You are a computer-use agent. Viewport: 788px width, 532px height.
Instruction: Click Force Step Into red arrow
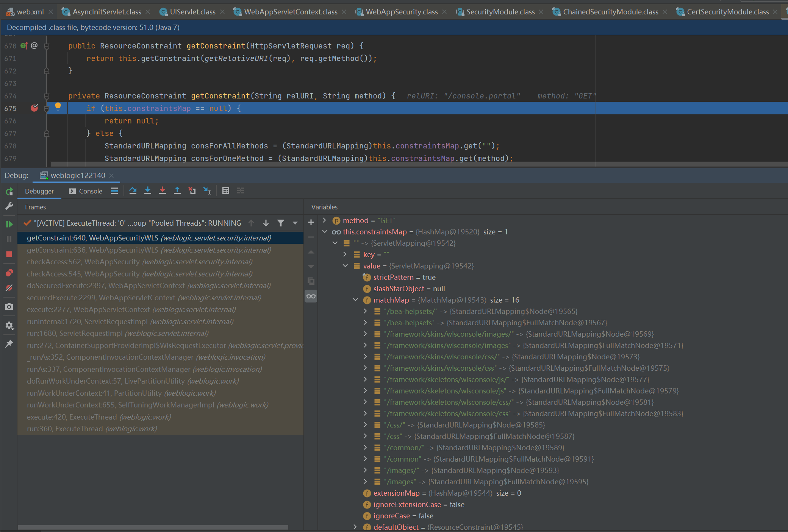pos(162,191)
